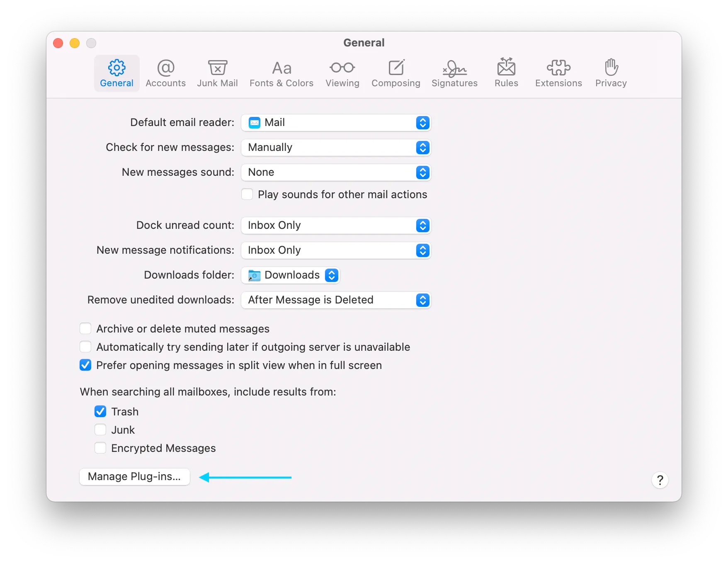Open Privacy settings hand icon
This screenshot has width=728, height=563.
coord(611,68)
